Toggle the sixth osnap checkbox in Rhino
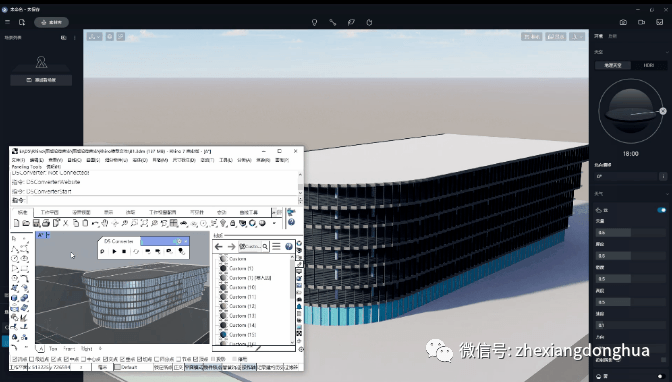Image resolution: width=672 pixels, height=382 pixels. point(106,359)
